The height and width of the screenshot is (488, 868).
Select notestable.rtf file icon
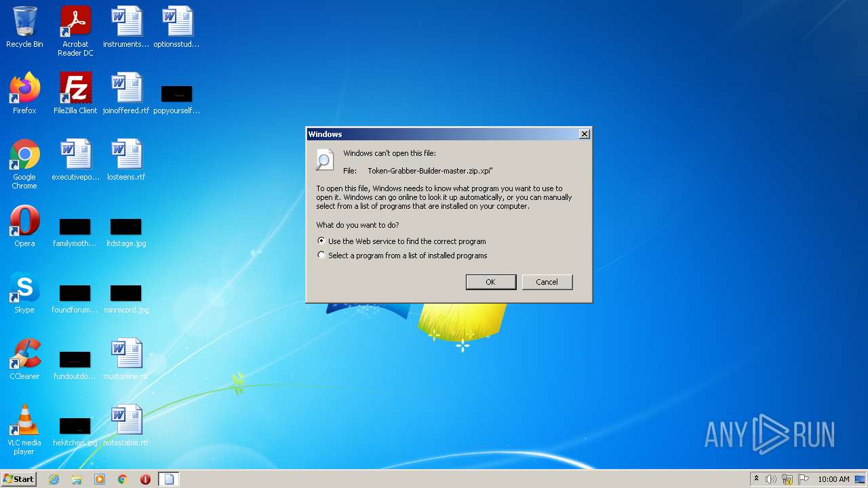coord(126,426)
